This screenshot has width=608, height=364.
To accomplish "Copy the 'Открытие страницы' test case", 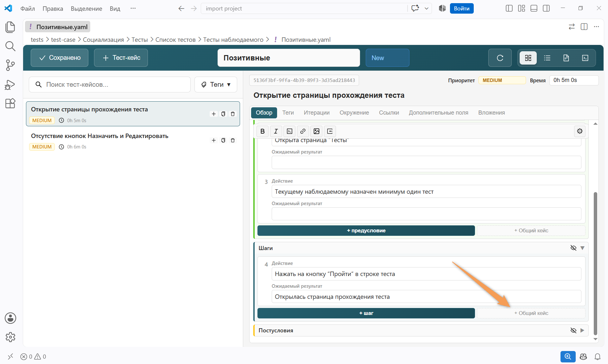I will [223, 114].
